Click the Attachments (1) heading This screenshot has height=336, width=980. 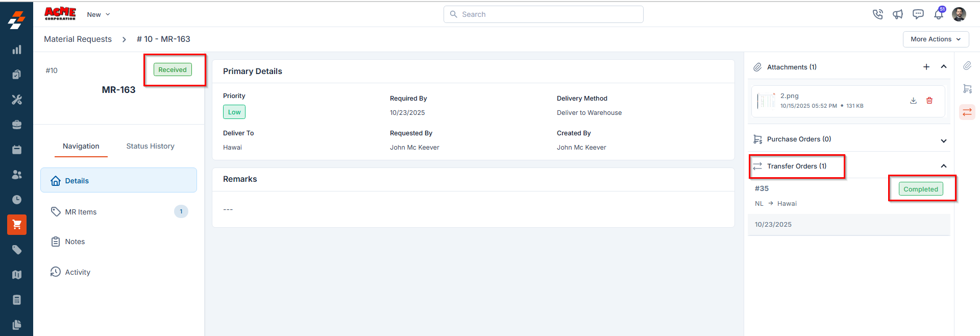point(792,67)
